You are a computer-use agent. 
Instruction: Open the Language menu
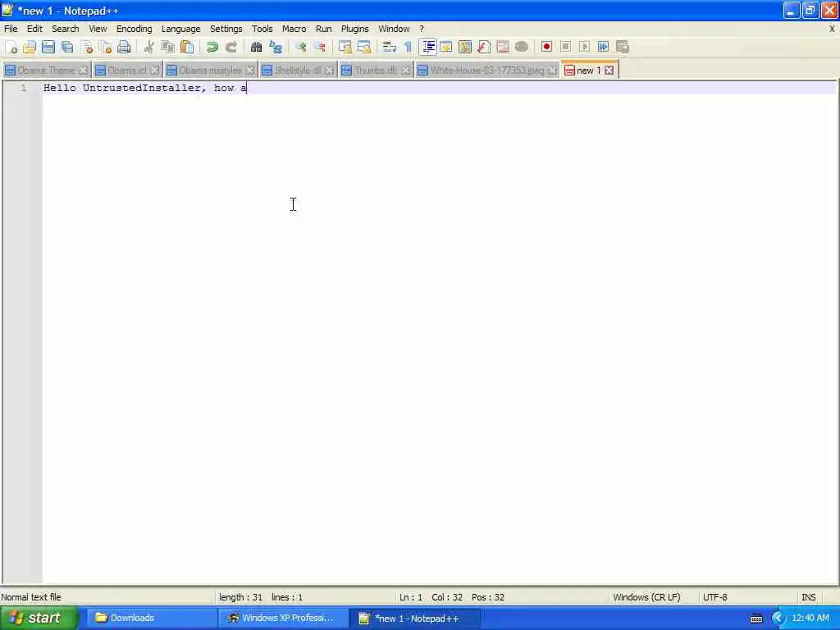[x=181, y=29]
